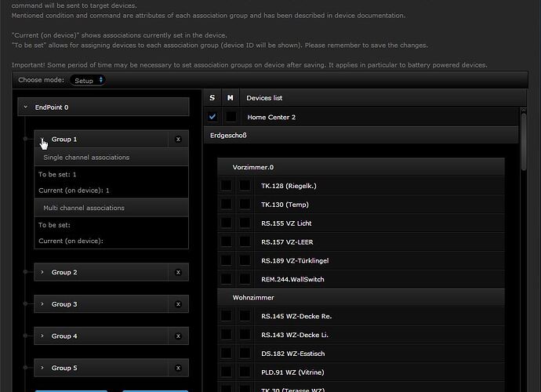The width and height of the screenshot is (541, 392).
Task: Click the Erdgeschoß section header
Action: coord(361,136)
